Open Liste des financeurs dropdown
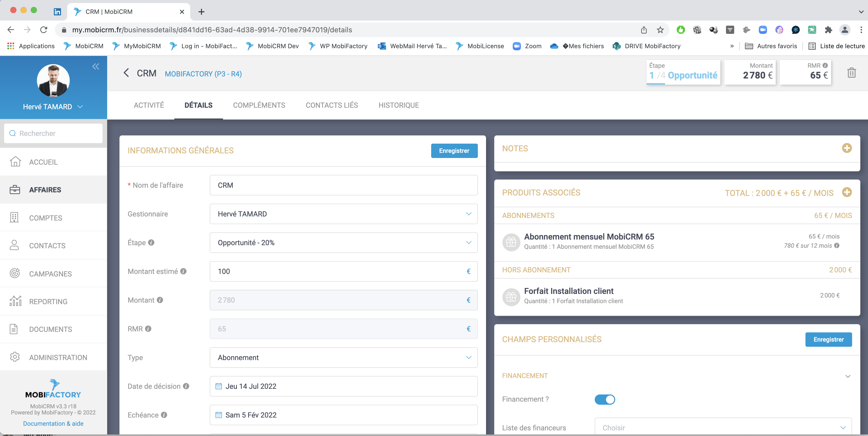The image size is (868, 436). (723, 428)
